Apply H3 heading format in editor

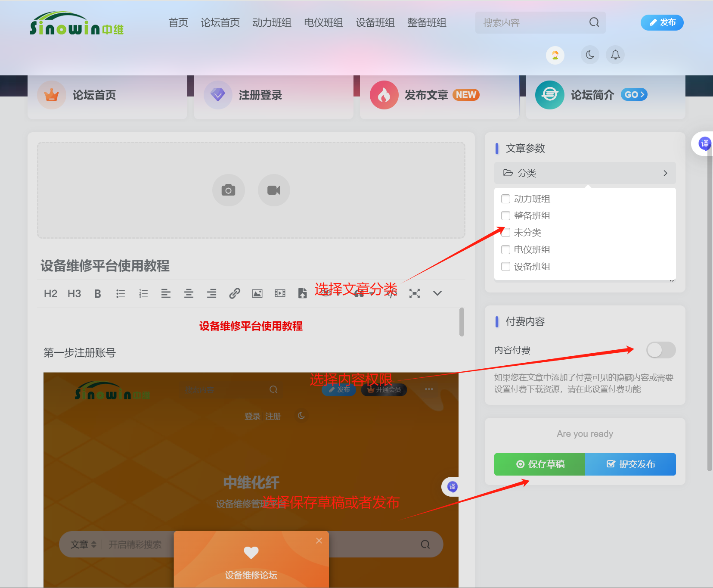tap(74, 294)
